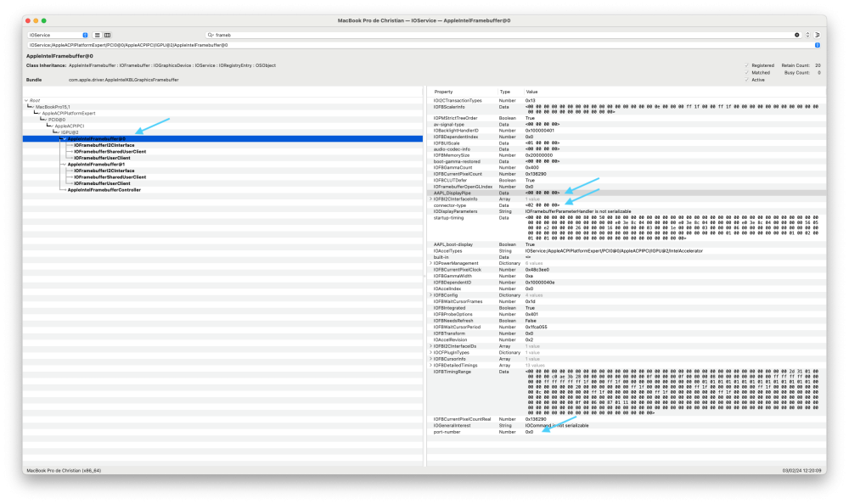This screenshot has height=504, width=849.
Task: Select AppleIntelFramebuffer@1 in the tree
Action: 96,165
